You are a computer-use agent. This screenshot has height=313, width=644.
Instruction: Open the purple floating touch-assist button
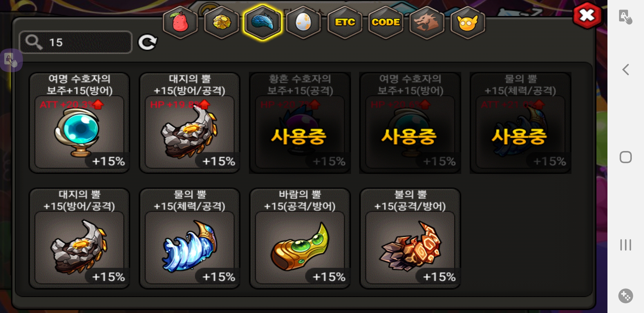pyautogui.click(x=11, y=60)
